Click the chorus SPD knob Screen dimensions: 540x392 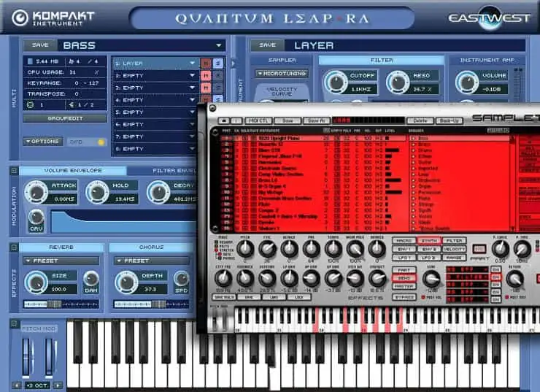click(x=181, y=279)
